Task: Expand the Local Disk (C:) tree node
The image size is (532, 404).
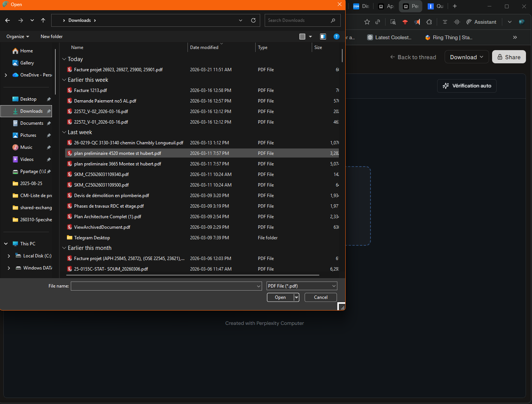Action: [9, 256]
